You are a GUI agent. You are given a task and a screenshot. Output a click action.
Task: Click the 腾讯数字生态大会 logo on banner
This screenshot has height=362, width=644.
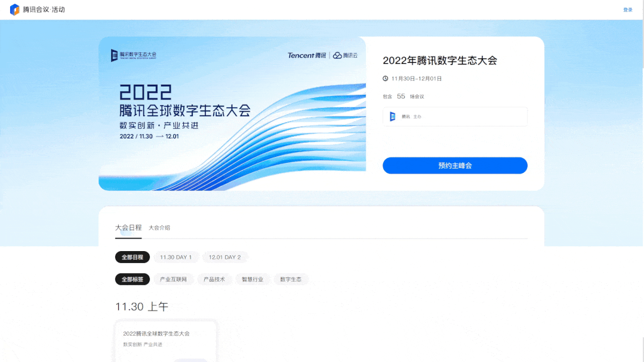point(134,55)
